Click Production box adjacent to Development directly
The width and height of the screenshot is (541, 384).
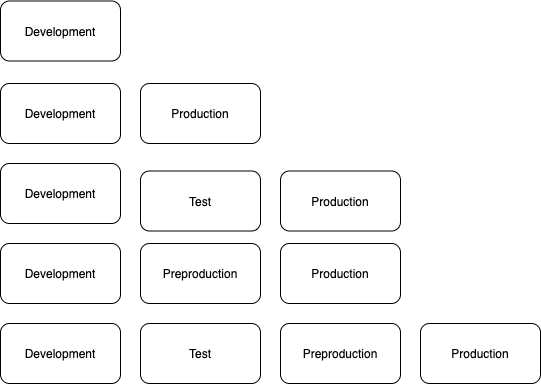(200, 114)
